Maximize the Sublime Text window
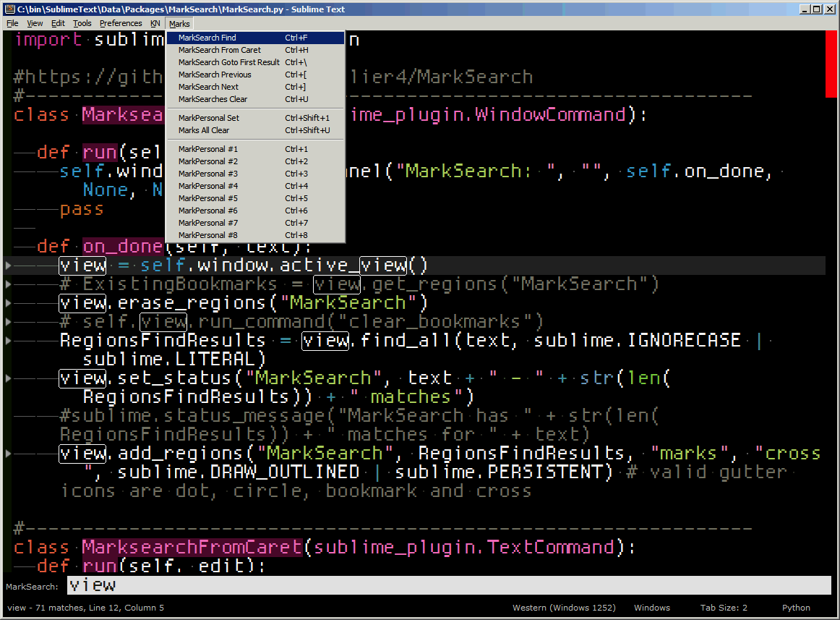The height and width of the screenshot is (620, 840). [816, 9]
